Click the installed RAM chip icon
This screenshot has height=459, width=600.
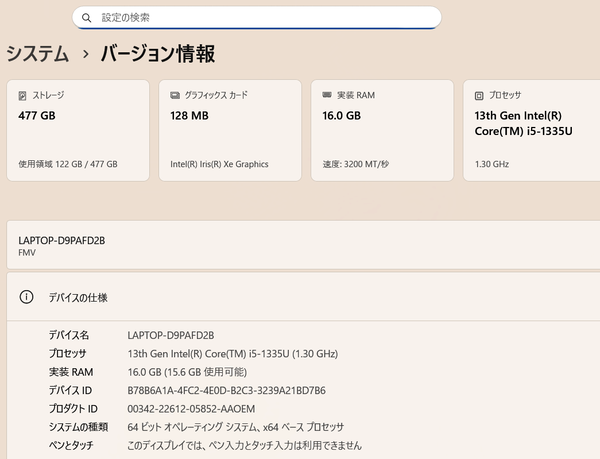coord(327,94)
